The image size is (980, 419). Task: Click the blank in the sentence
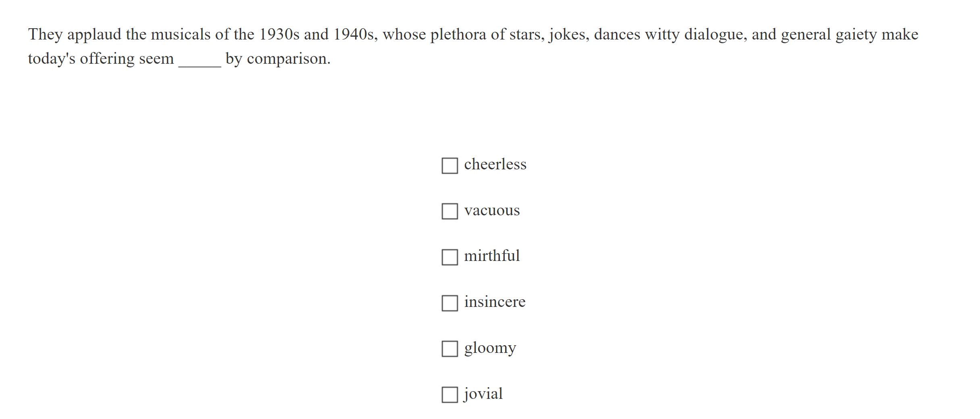point(200,60)
